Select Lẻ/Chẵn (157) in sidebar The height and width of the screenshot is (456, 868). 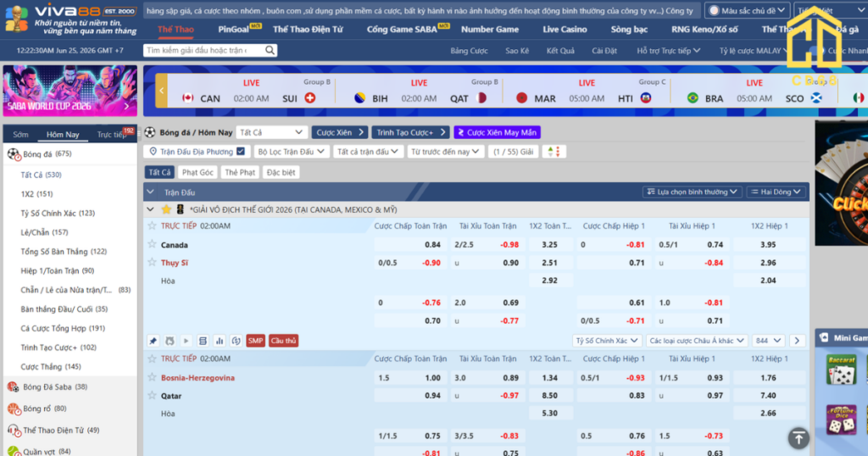tap(44, 232)
